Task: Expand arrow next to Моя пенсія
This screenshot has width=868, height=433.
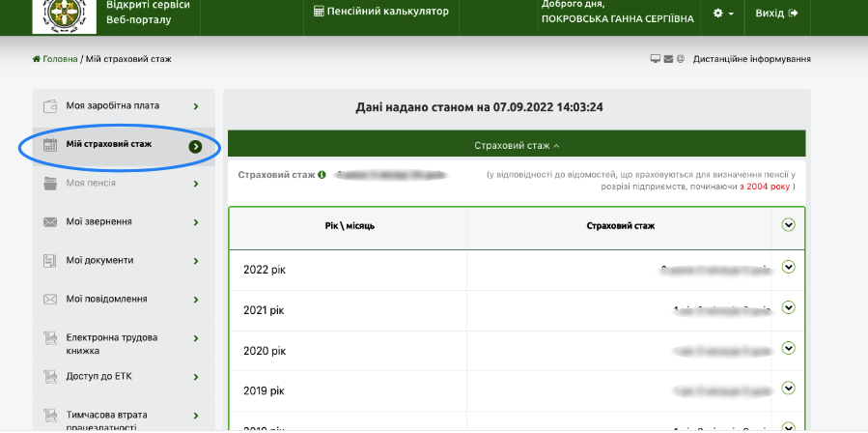Action: pos(196,184)
